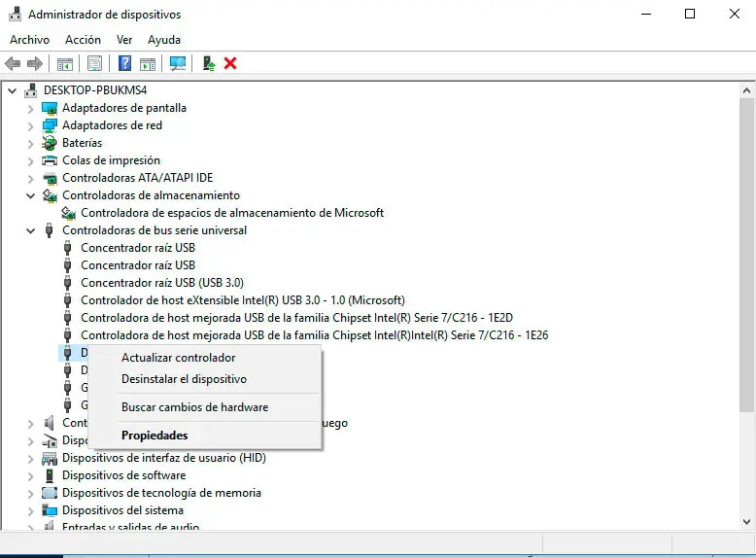The width and height of the screenshot is (756, 558).
Task: Click the Back arrow toolbar icon
Action: [x=13, y=63]
